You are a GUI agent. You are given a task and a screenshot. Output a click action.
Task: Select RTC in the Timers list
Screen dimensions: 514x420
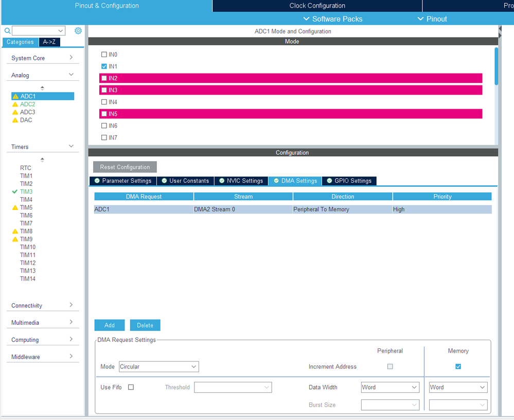[x=26, y=168]
